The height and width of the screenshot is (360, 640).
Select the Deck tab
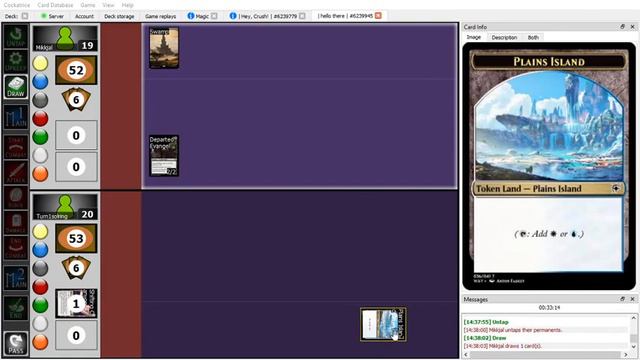(16, 16)
